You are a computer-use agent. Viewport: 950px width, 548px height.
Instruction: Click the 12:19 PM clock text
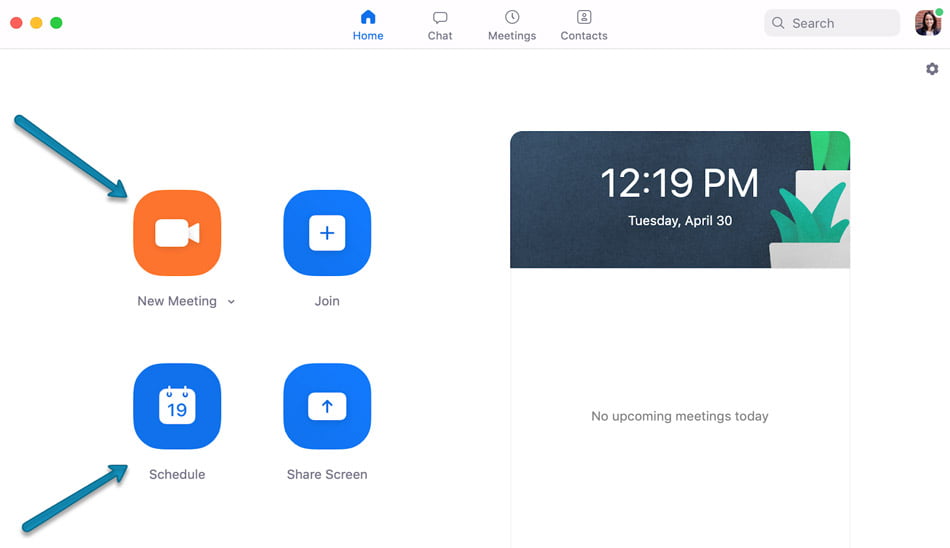coord(680,182)
